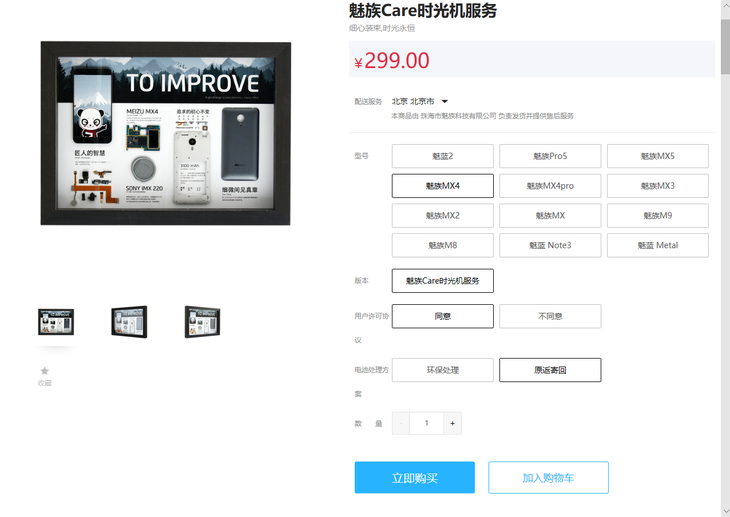Choose 同意 for the user agreement

tap(443, 316)
